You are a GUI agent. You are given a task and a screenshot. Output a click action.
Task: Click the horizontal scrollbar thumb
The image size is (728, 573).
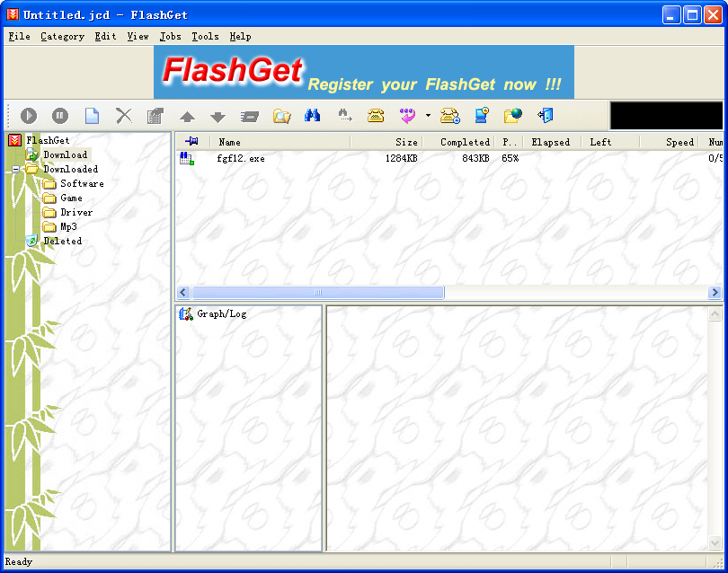pyautogui.click(x=318, y=292)
